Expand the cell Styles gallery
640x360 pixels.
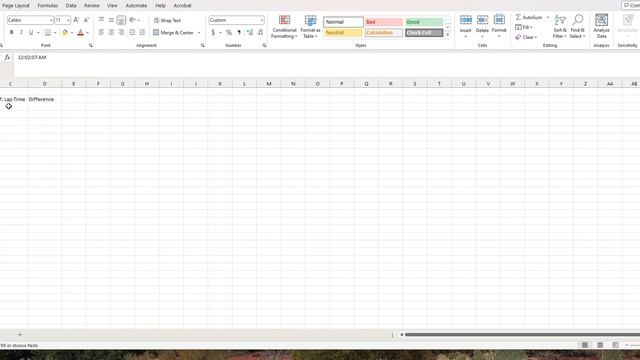(x=448, y=35)
